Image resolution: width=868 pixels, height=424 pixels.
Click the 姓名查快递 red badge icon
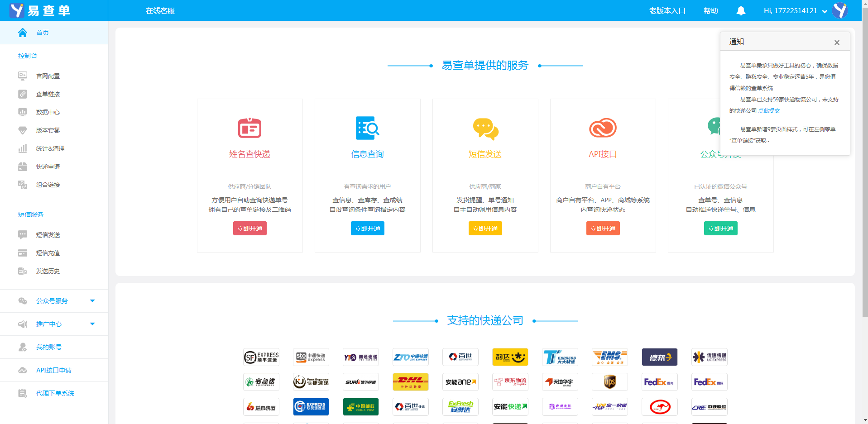249,128
